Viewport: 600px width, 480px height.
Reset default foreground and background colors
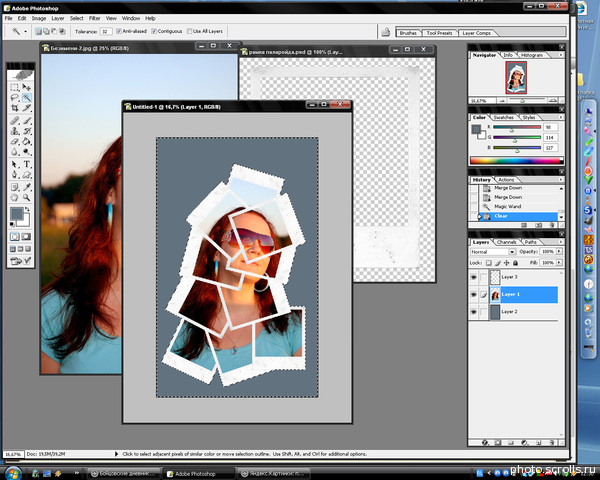pyautogui.click(x=12, y=224)
